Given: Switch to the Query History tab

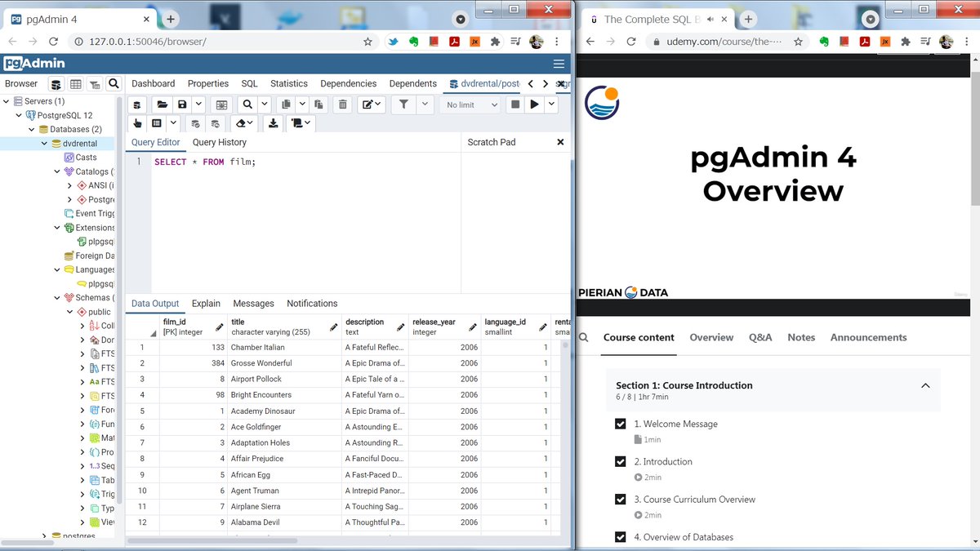Looking at the screenshot, I should (220, 142).
